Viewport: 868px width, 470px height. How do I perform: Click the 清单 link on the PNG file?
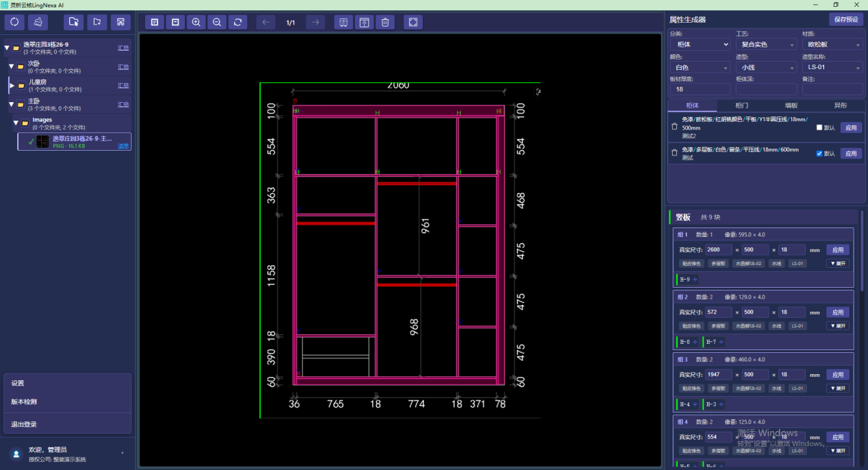(x=123, y=145)
